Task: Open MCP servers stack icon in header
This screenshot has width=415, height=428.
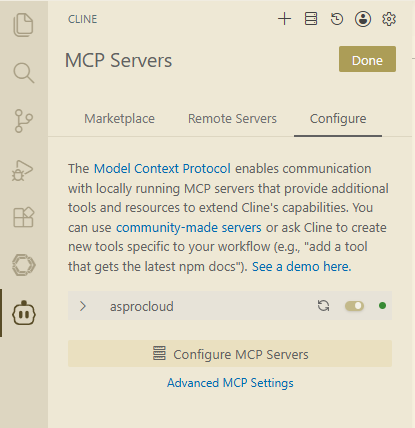Action: click(x=311, y=19)
